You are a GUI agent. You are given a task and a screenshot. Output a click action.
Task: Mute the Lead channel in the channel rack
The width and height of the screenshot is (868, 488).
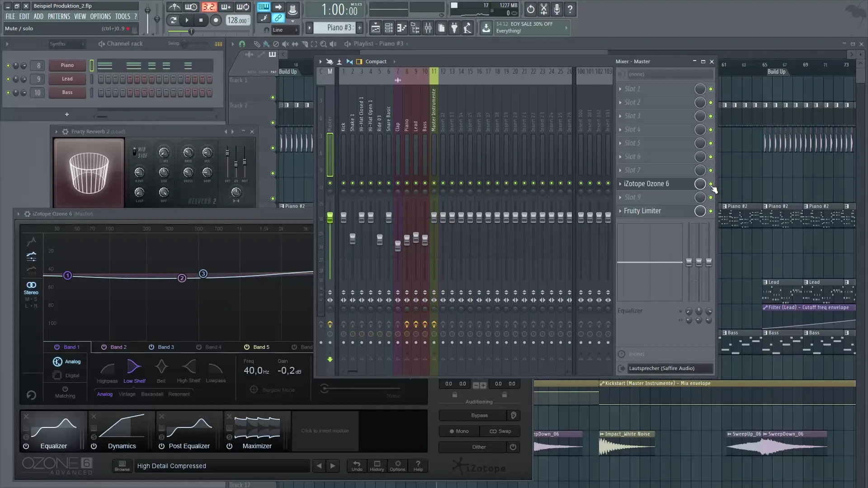coord(8,79)
